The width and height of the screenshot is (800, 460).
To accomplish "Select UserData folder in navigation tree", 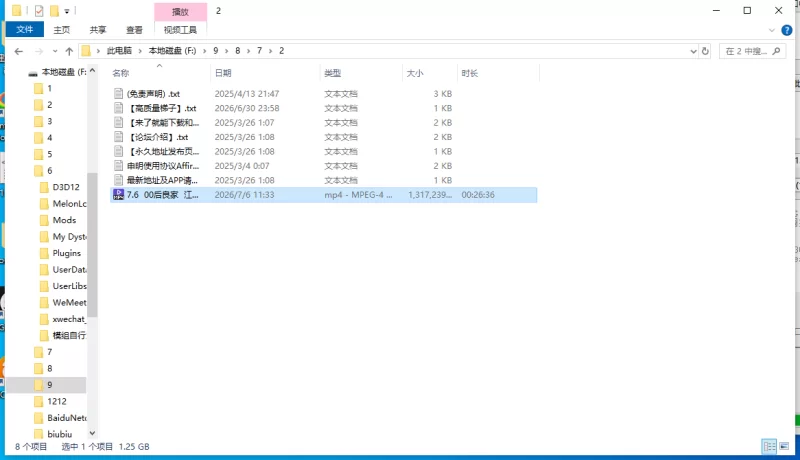I will [69, 269].
